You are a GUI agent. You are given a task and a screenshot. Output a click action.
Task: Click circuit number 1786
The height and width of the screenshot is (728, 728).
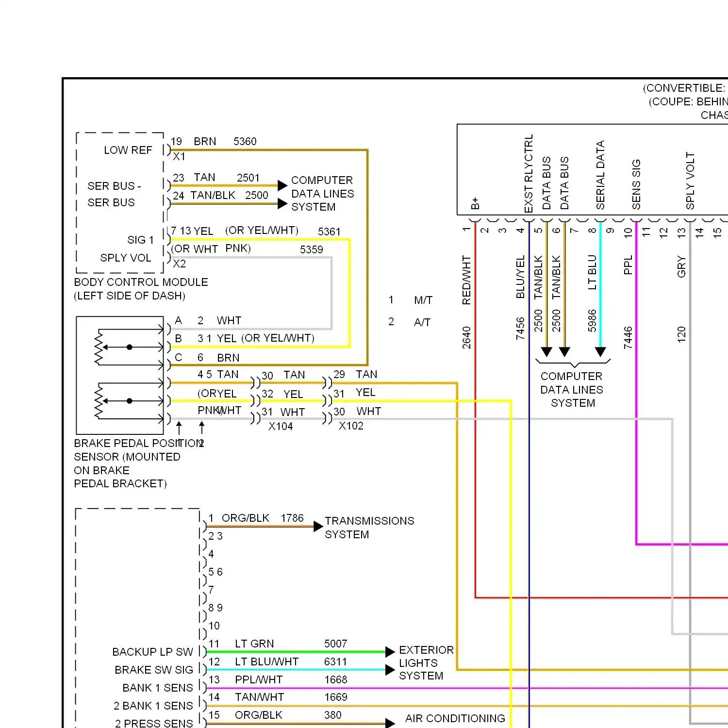(x=292, y=518)
